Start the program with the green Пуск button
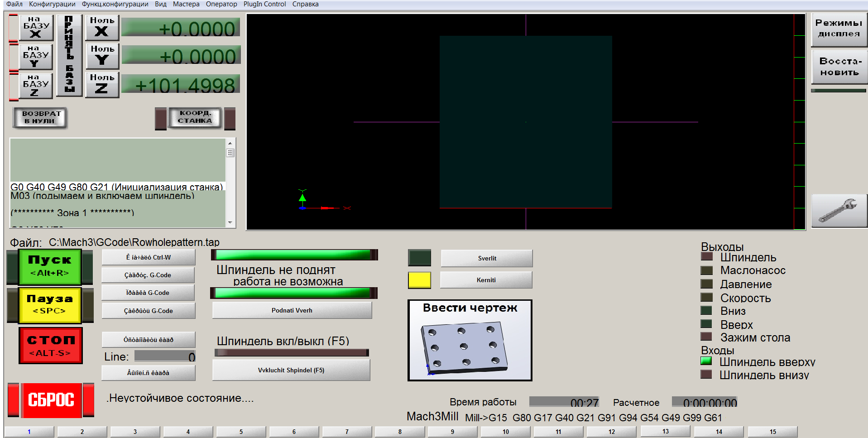Viewport: 868px width, 438px height. coord(50,266)
